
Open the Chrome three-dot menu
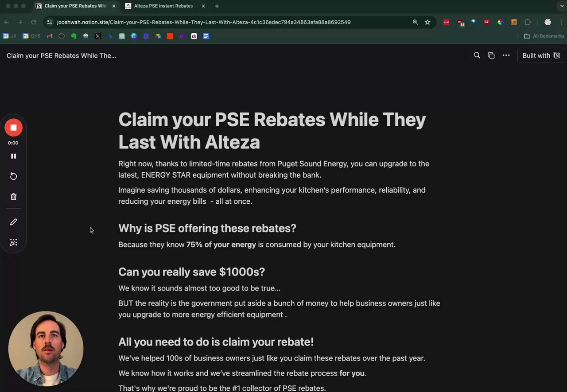coord(561,22)
